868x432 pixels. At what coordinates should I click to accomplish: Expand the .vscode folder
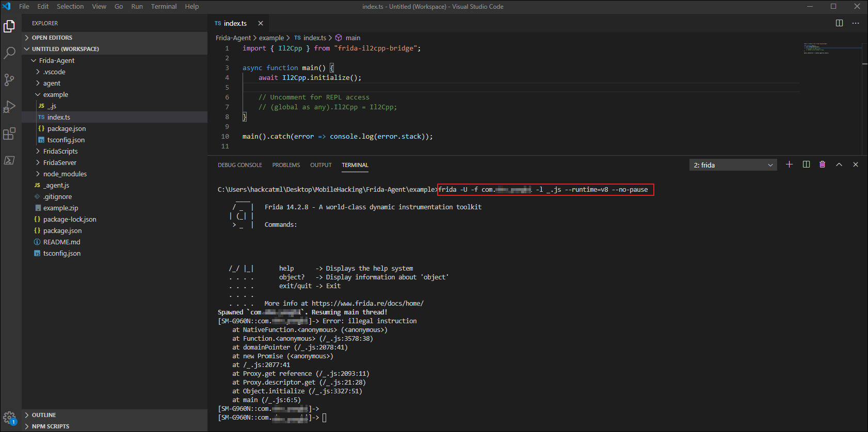click(x=115, y=72)
